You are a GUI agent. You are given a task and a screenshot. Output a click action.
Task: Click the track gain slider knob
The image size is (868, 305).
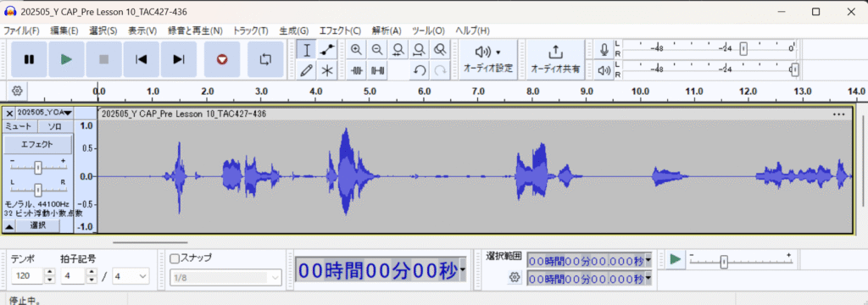[x=37, y=167]
